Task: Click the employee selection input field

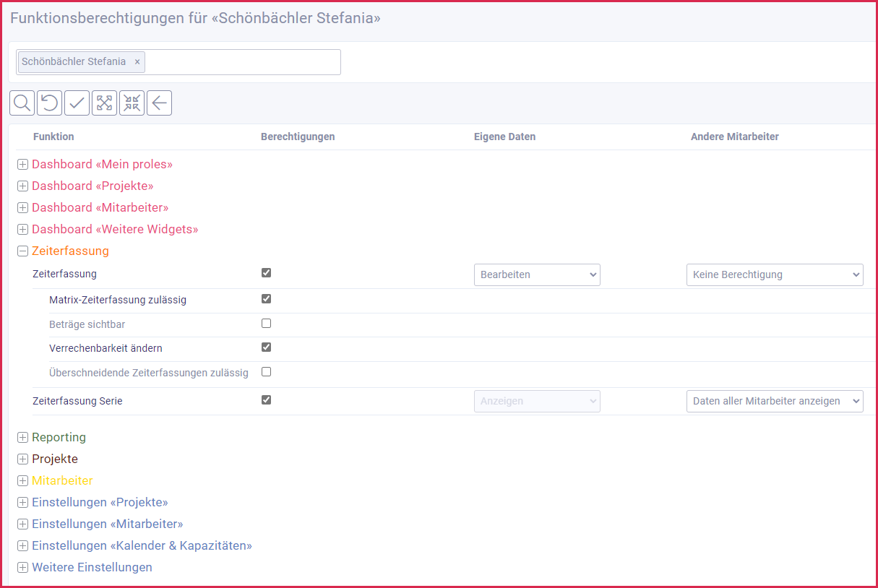Action: (242, 62)
